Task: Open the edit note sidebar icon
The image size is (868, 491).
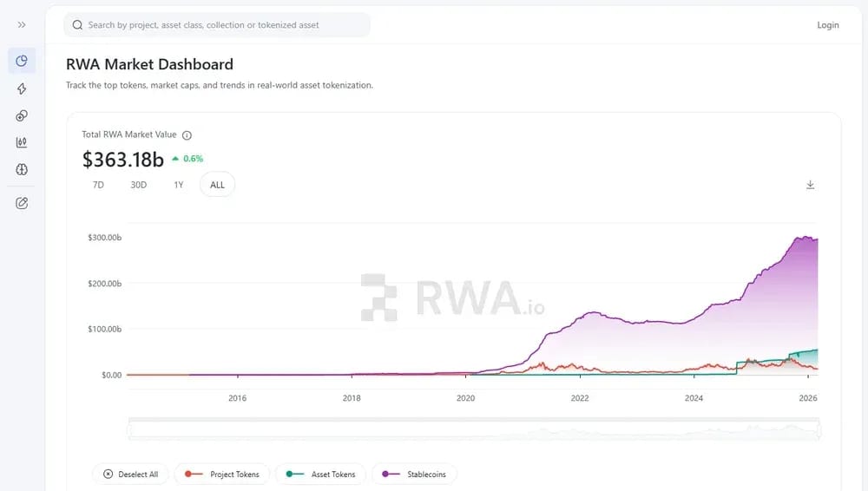Action: click(22, 203)
